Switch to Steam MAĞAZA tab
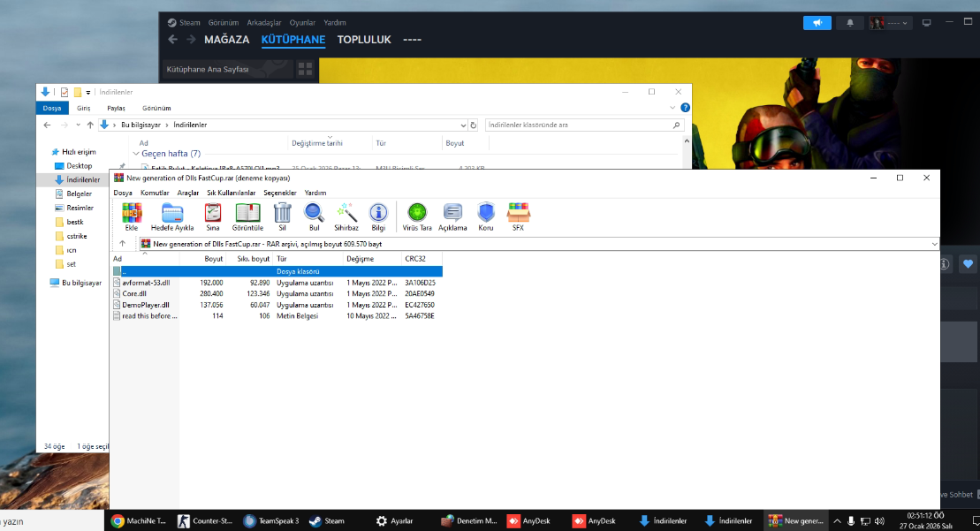This screenshot has height=531, width=980. pos(227,40)
